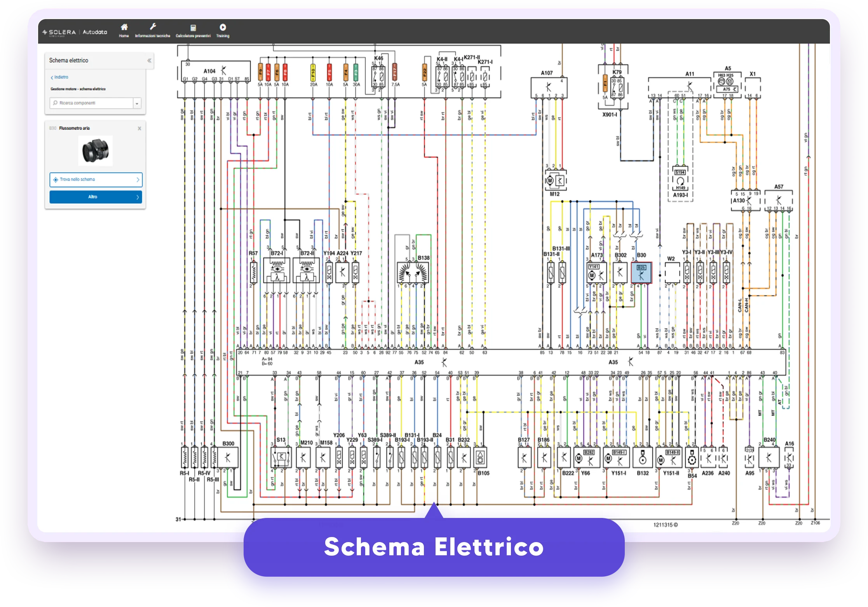Click the Y151-I motor actuator symbol
Viewport: 868px width, 607px height.
[x=616, y=458]
